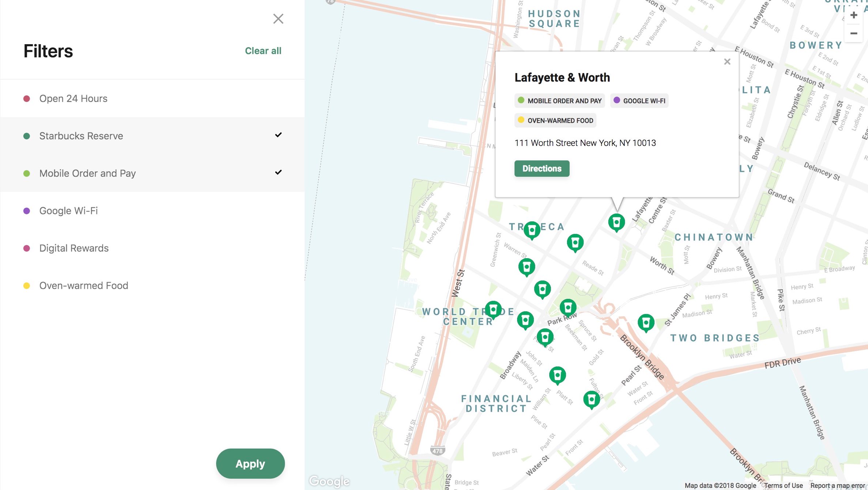Select the southernmost Financial District store pin
The image size is (868, 490).
pos(592,399)
